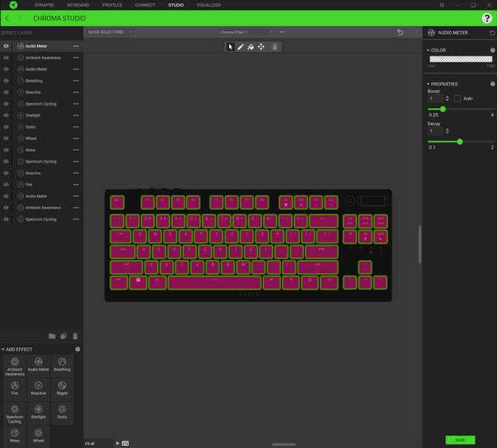The width and height of the screenshot is (497, 448).
Task: Click the redo arrow icon
Action: click(416, 32)
